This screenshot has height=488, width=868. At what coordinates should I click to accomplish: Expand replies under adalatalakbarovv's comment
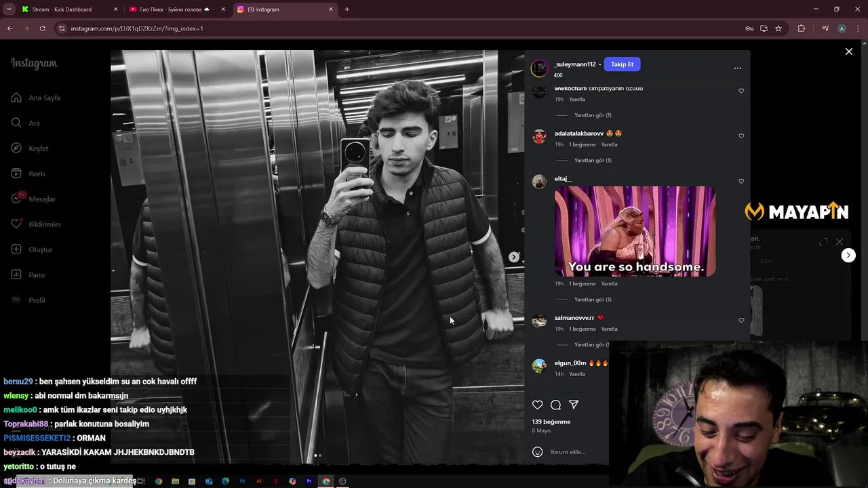pyautogui.click(x=593, y=161)
